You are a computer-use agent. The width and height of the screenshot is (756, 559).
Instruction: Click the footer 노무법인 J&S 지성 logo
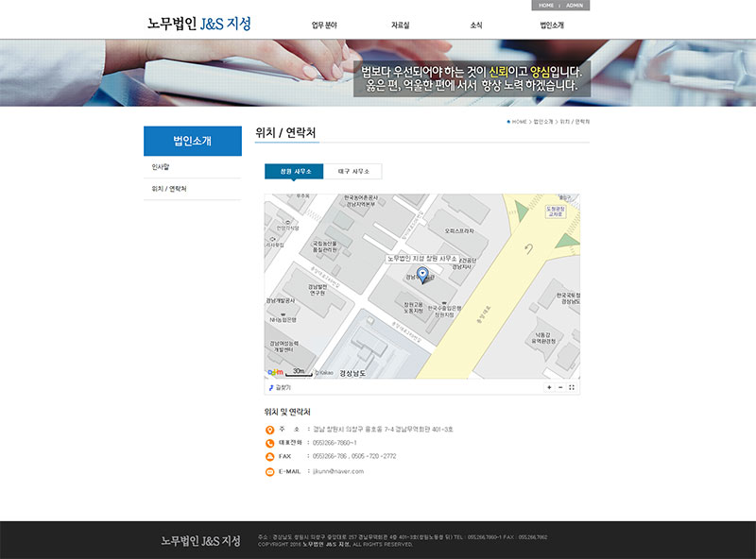coord(200,541)
